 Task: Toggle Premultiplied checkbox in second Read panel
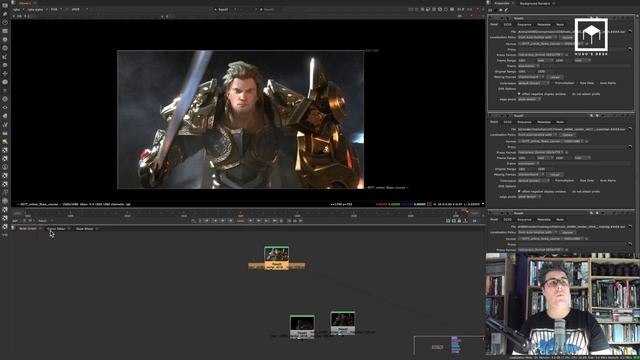tap(553, 180)
